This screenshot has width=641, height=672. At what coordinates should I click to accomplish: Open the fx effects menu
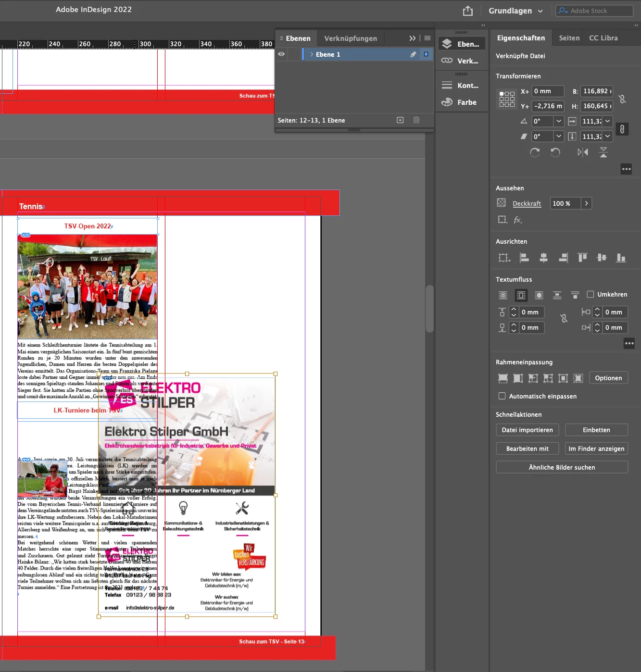(x=518, y=220)
